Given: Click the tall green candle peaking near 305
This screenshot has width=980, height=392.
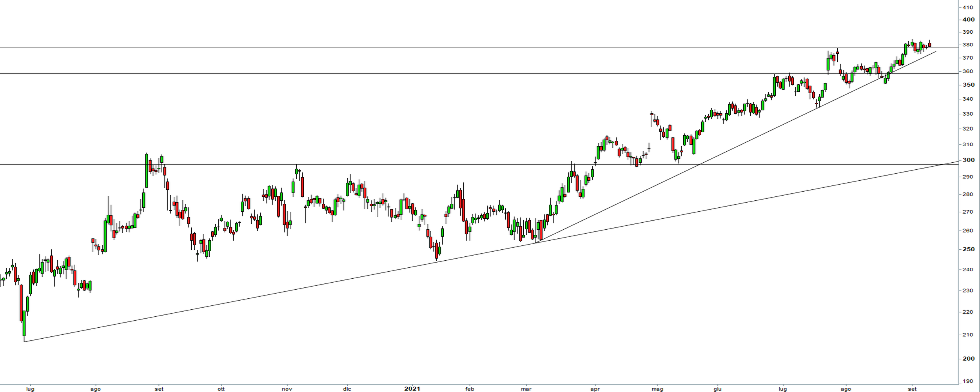Looking at the screenshot, I should coord(147,171).
